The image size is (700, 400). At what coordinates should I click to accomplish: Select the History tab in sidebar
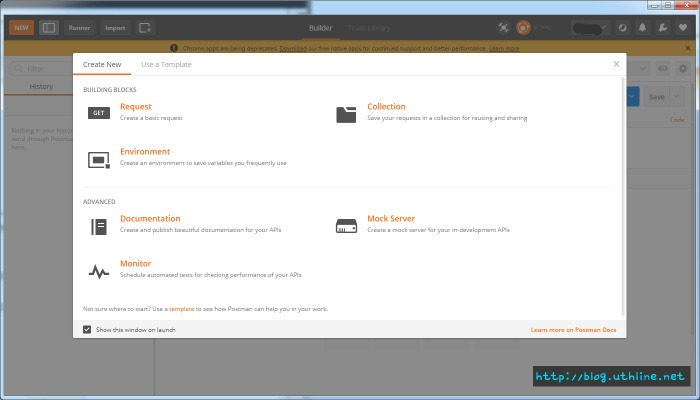(41, 87)
